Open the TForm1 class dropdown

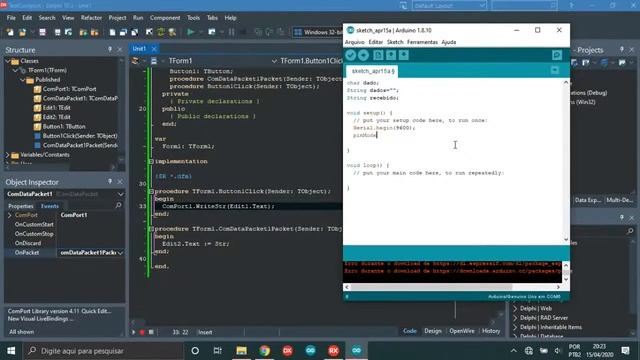[x=222, y=61]
